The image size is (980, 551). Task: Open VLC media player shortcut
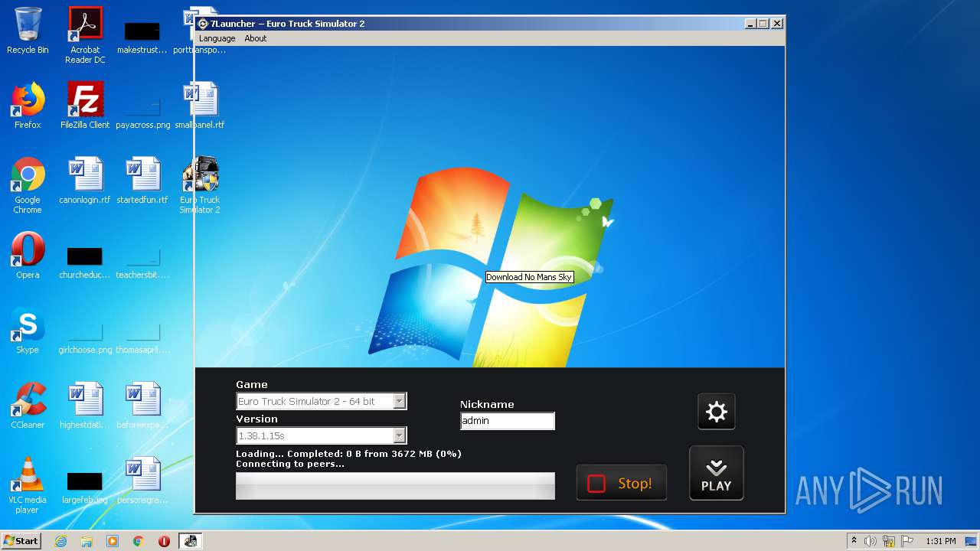[x=28, y=485]
